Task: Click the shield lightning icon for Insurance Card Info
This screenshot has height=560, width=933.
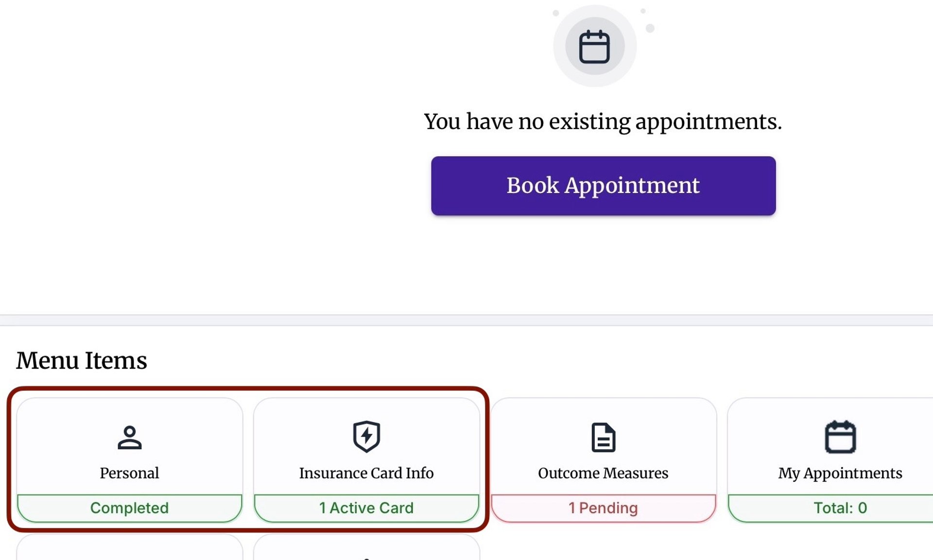Action: 366,436
